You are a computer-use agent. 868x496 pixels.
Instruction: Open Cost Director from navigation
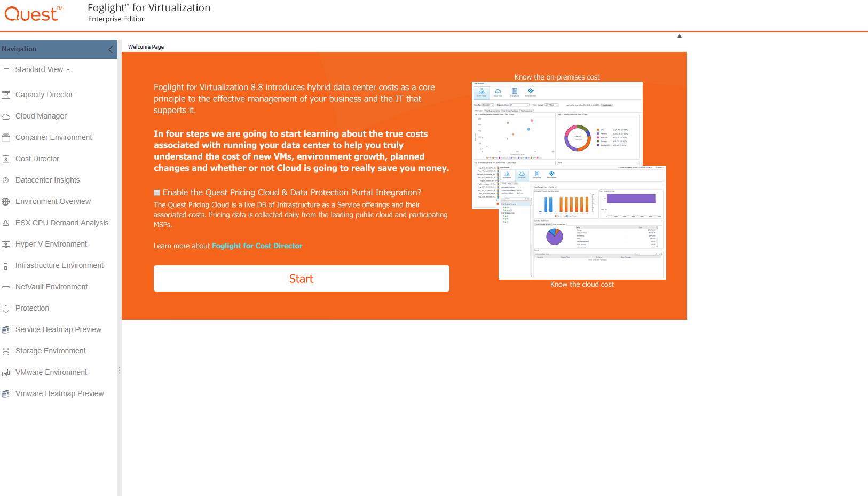coord(37,159)
